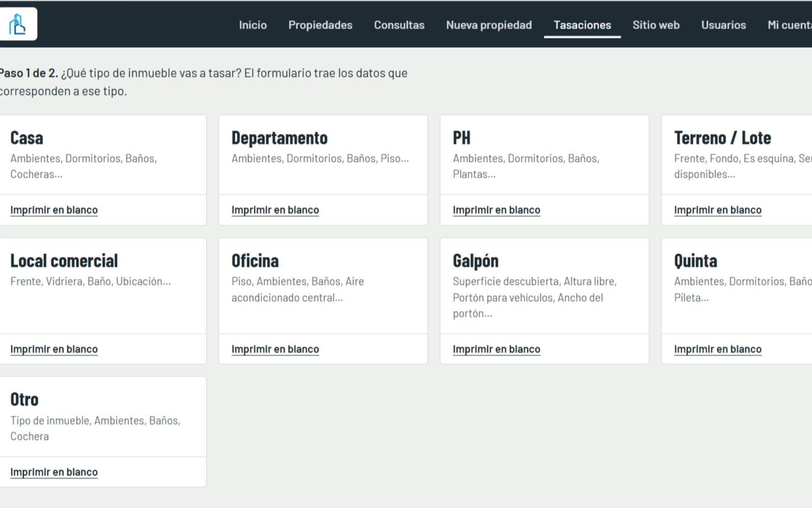This screenshot has height=508, width=812.
Task: Click Imprimir en blanco under Departamento
Action: pyautogui.click(x=275, y=210)
